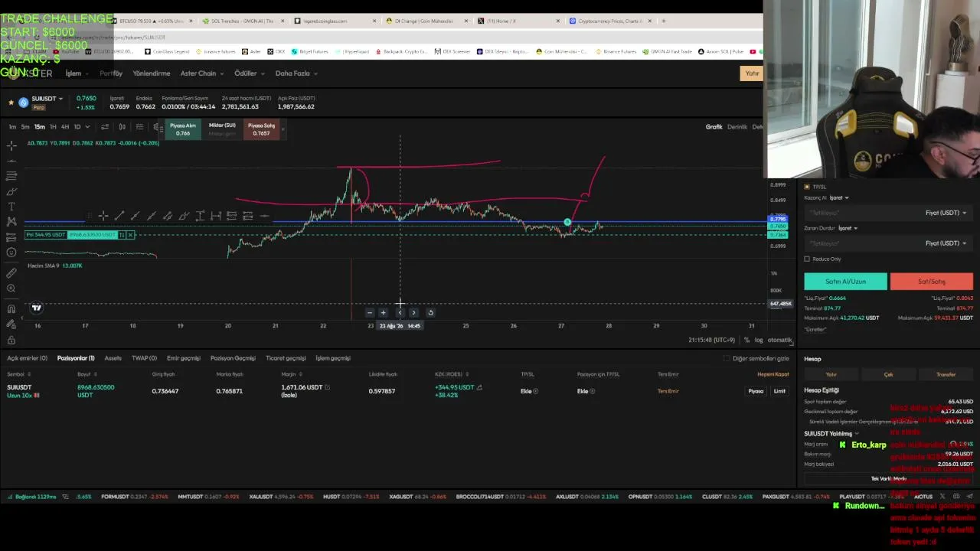Expand the Aster Chain dropdown
This screenshot has height=551, width=980.
pos(202,73)
